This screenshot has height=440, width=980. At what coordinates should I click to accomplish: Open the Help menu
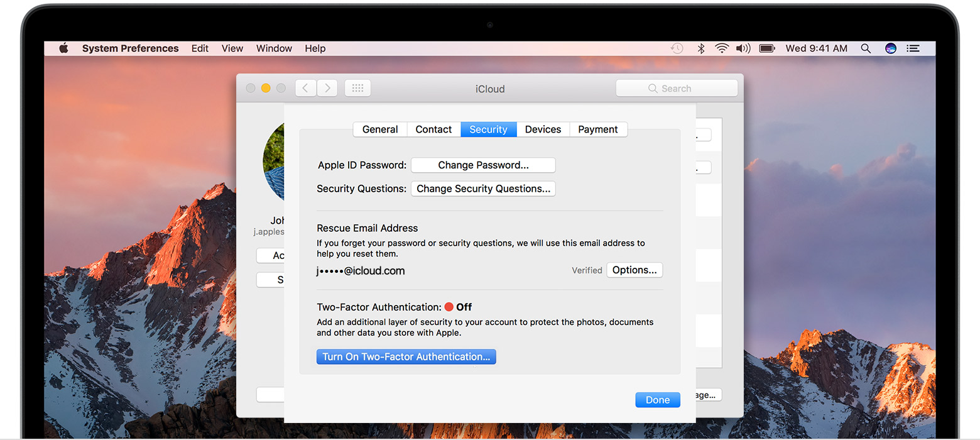pos(315,48)
